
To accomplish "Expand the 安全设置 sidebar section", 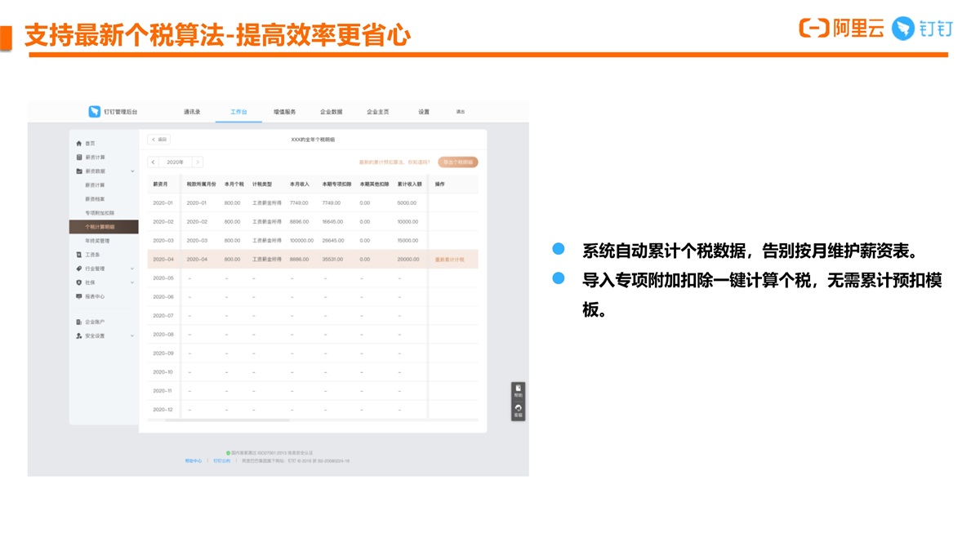I will 132,335.
